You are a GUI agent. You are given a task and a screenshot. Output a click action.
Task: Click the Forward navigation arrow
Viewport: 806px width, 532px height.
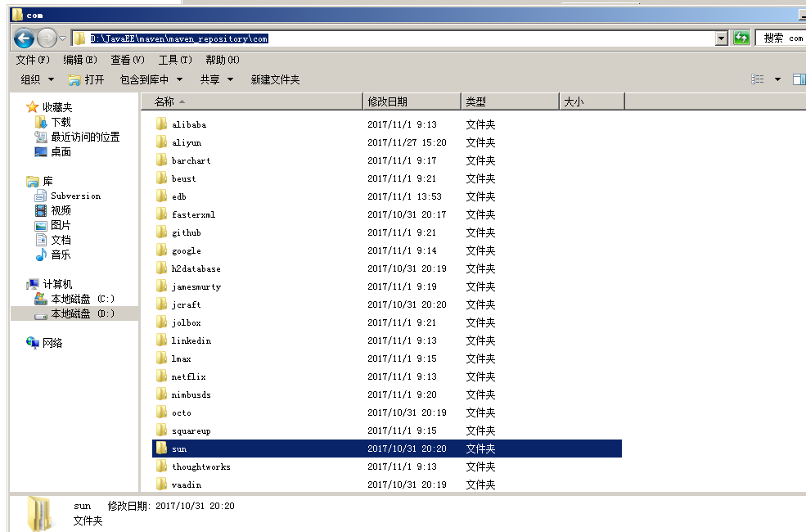[x=47, y=38]
